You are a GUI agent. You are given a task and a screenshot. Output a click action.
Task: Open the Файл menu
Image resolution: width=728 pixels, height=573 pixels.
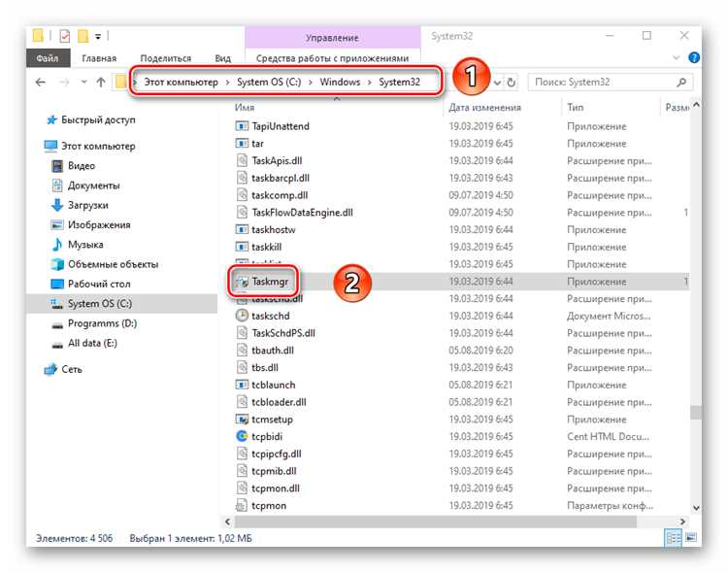pos(48,58)
